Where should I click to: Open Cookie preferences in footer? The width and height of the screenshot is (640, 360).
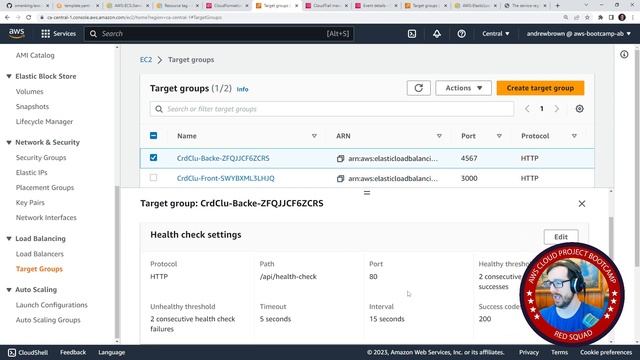click(x=606, y=352)
